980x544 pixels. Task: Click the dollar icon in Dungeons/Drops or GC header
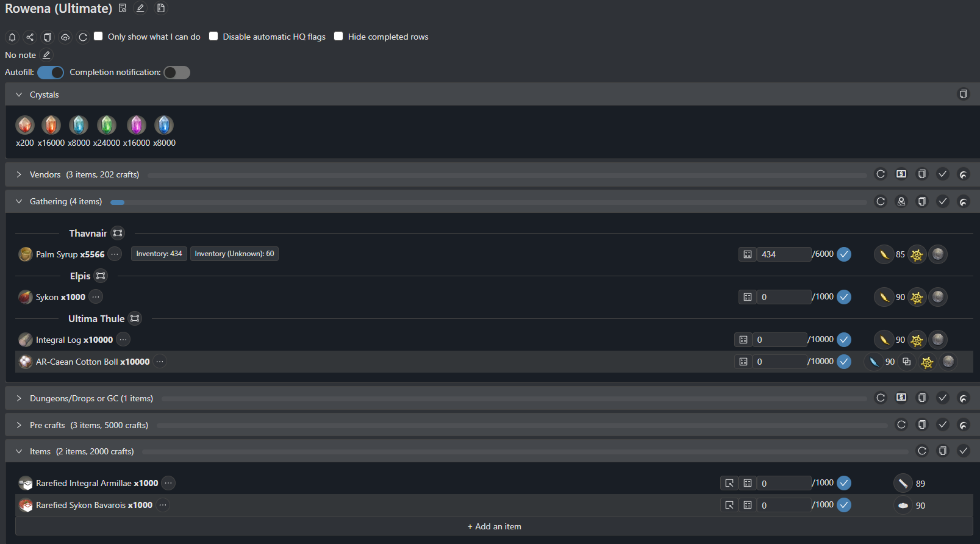[x=901, y=398]
